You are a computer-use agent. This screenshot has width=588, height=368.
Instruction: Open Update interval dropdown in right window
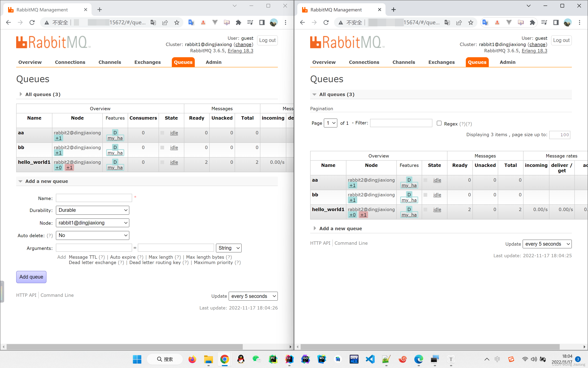[547, 244]
